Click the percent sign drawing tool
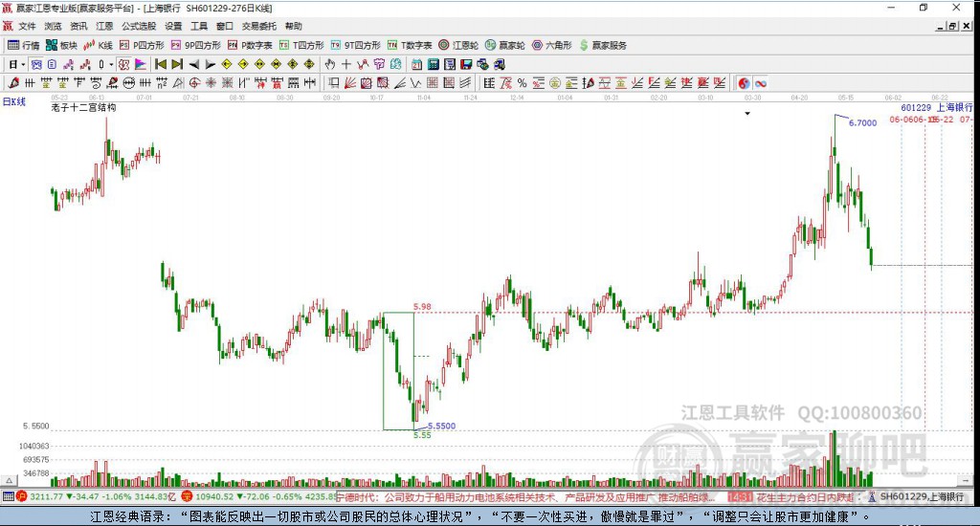Screen dimensions: 980x526 pyautogui.click(x=522, y=82)
